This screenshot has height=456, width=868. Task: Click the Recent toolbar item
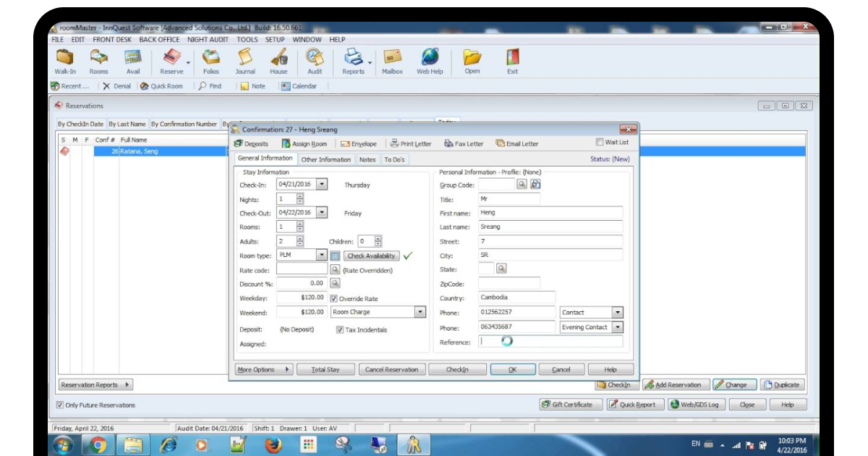pyautogui.click(x=70, y=86)
